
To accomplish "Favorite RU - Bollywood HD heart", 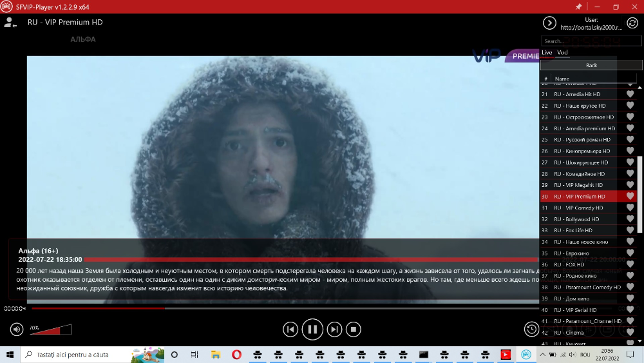I will point(630,219).
